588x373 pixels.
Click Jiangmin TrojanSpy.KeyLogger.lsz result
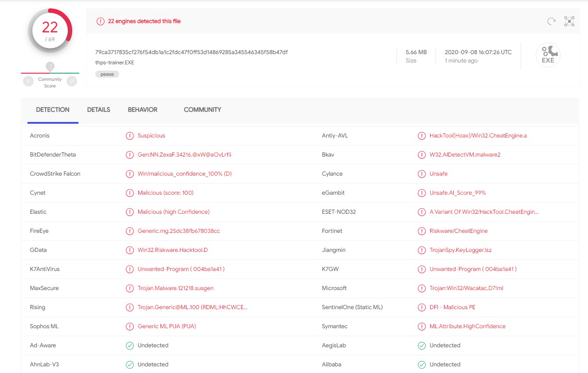pyautogui.click(x=460, y=250)
